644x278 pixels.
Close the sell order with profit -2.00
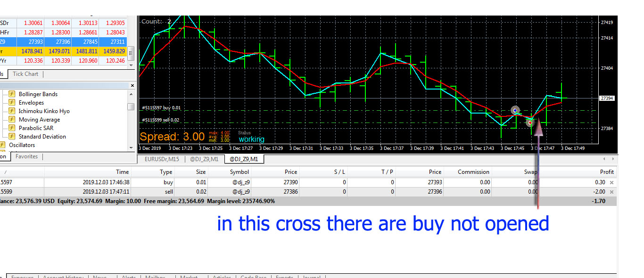click(612, 192)
